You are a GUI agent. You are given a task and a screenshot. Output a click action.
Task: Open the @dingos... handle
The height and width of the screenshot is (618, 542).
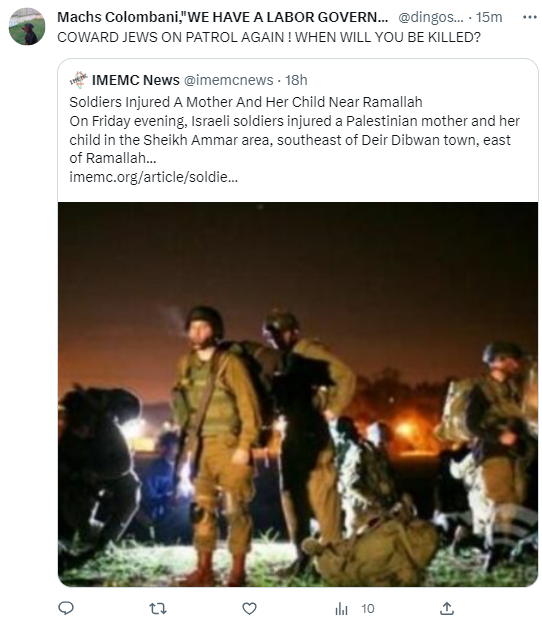click(x=431, y=17)
